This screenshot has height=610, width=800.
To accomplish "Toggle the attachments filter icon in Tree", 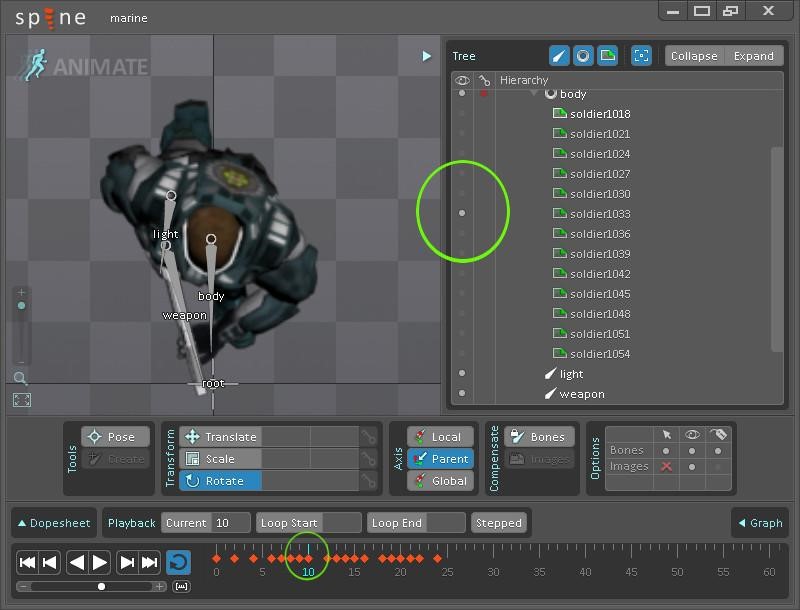I will coord(607,56).
